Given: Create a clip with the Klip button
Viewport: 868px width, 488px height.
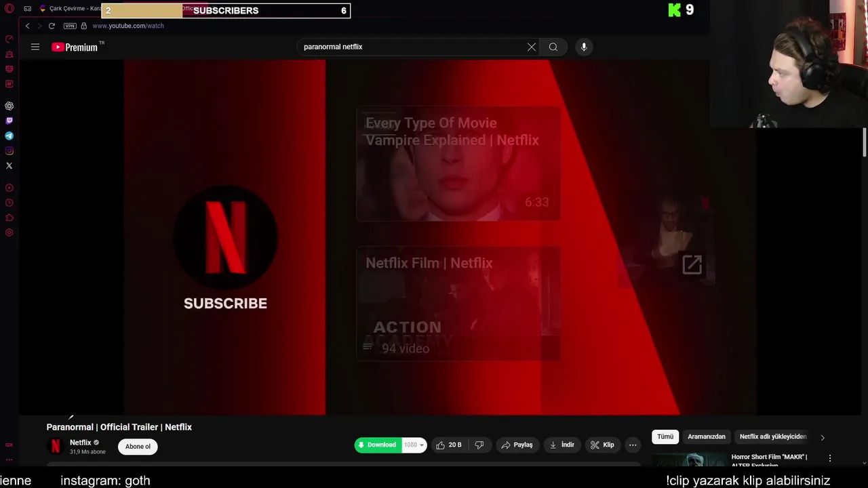Looking at the screenshot, I should (602, 445).
